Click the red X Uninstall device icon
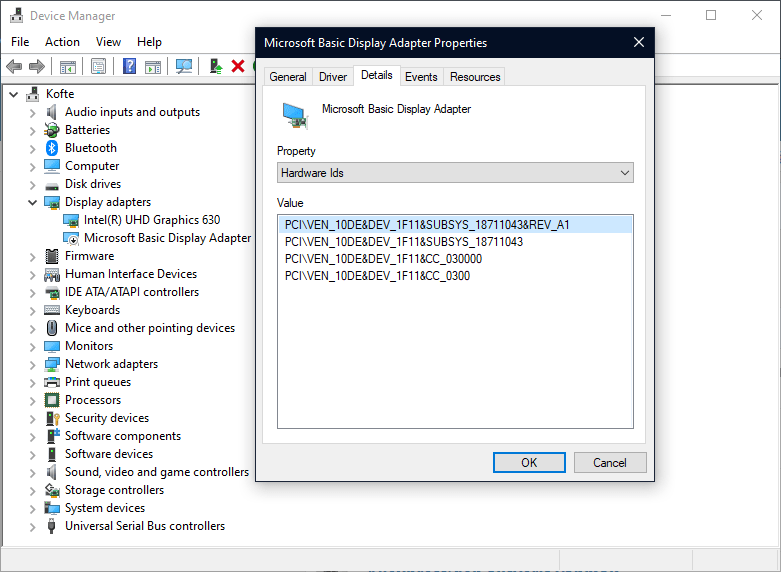Viewport: 781px width, 572px height. point(238,66)
